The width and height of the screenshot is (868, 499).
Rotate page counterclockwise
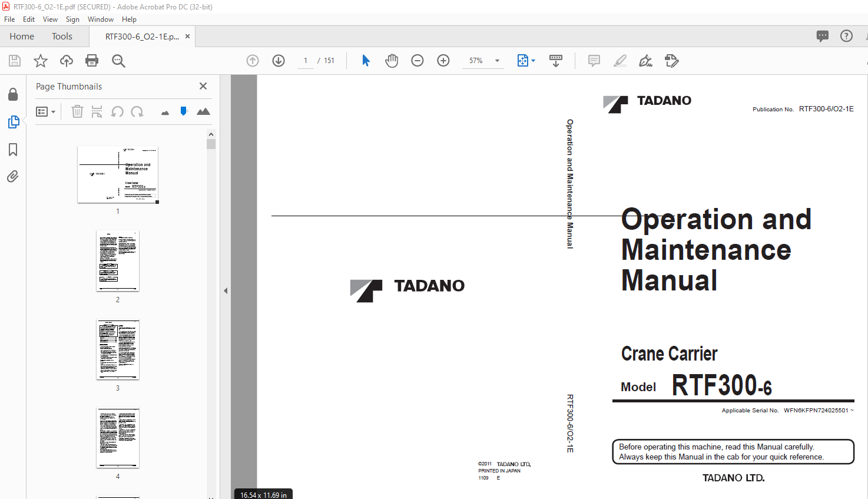[x=117, y=111]
